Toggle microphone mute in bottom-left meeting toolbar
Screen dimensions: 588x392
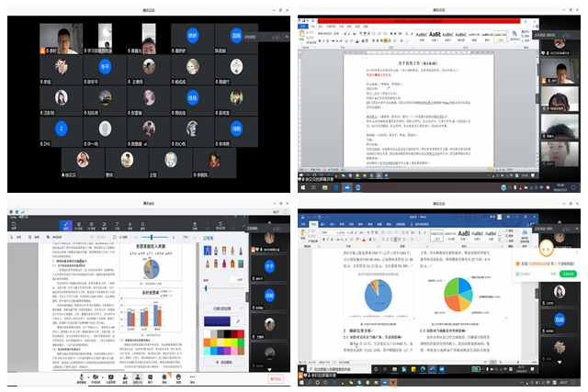(x=81, y=377)
